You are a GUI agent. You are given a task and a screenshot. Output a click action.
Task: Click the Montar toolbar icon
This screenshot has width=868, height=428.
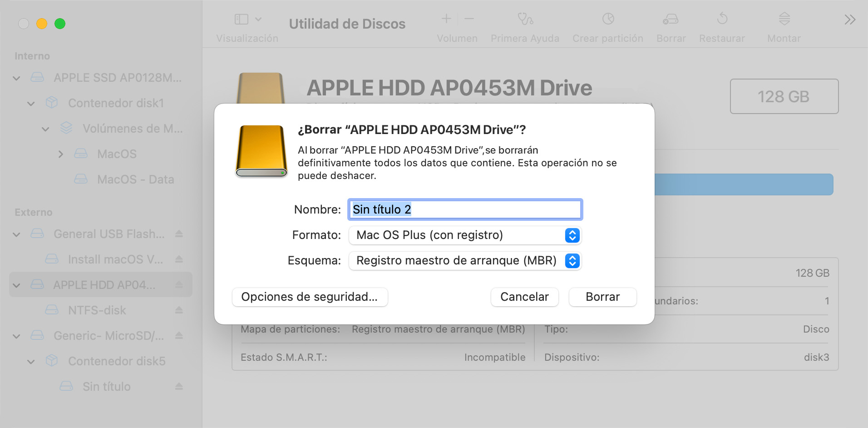point(784,19)
